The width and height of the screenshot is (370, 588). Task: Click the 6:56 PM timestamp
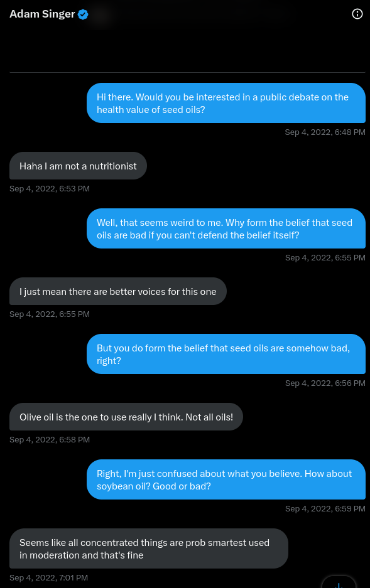(325, 383)
